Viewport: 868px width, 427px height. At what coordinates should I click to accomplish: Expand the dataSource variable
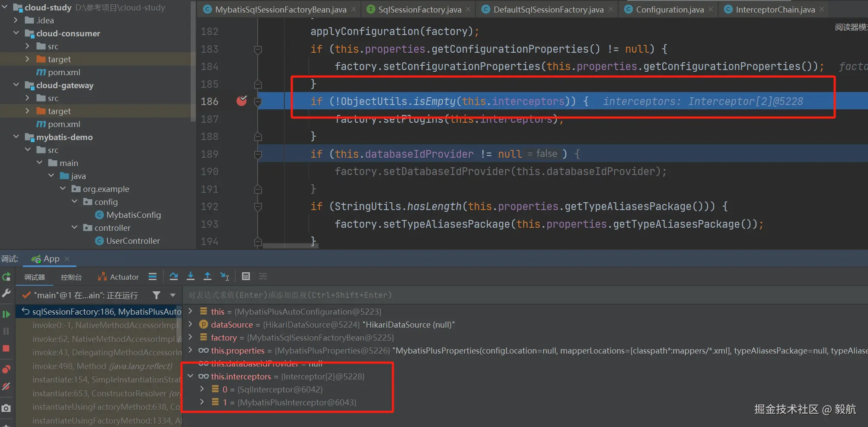[x=190, y=324]
